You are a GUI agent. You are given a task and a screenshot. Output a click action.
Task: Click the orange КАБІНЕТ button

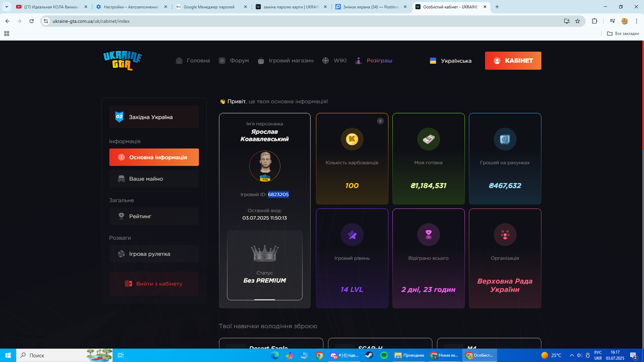tap(513, 60)
